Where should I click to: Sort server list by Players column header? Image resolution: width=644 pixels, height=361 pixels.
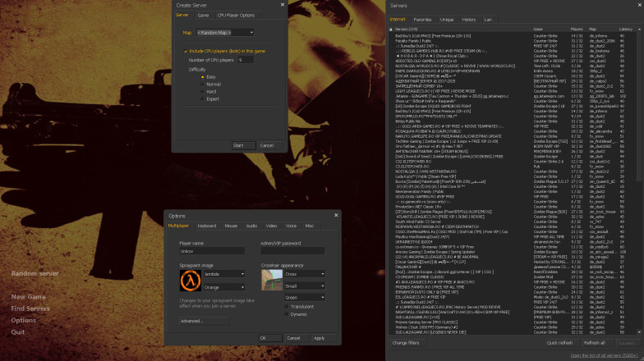[578, 30]
